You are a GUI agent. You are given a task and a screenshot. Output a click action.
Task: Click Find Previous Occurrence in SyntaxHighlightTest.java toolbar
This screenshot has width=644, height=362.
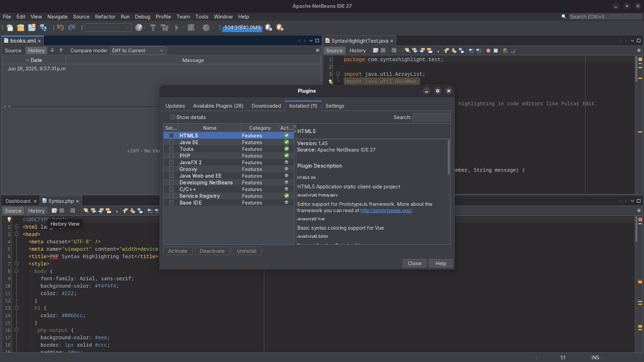pyautogui.click(x=415, y=50)
